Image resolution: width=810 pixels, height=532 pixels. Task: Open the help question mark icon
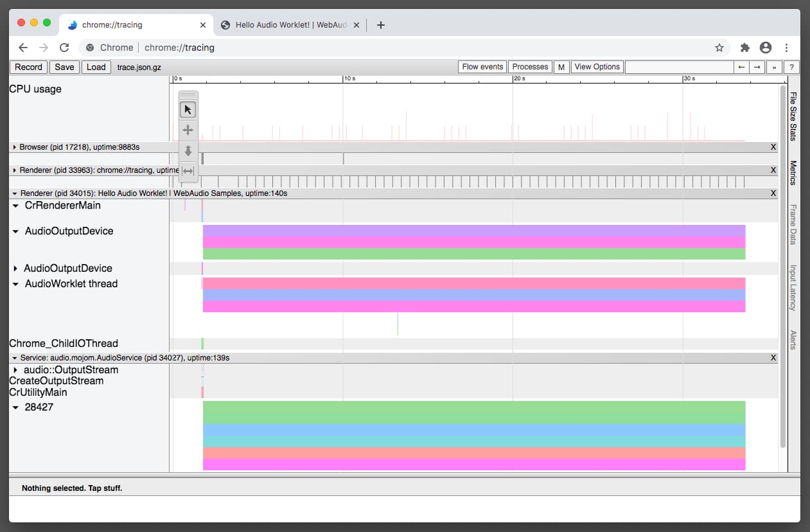point(791,67)
